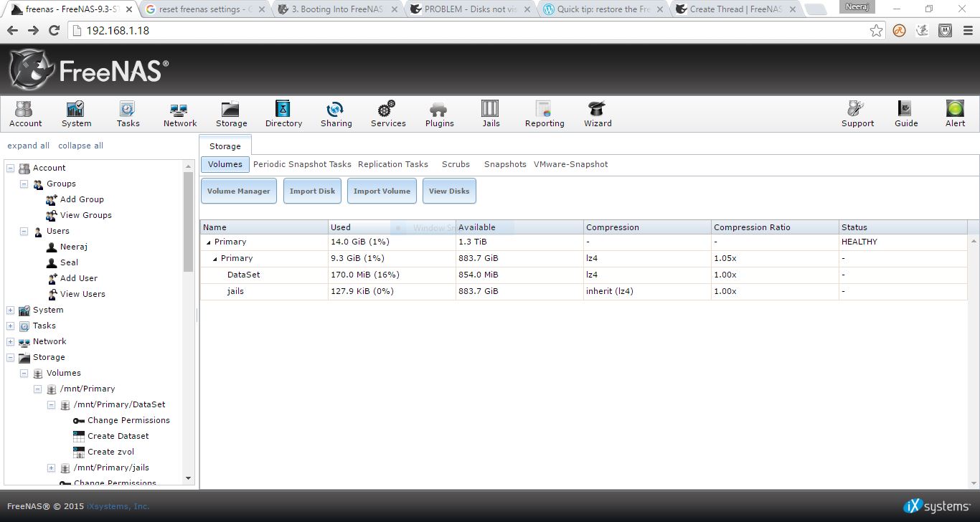Collapse the /mnt/Primary/DataSet tree node
This screenshot has height=522, width=980.
pos(51,404)
